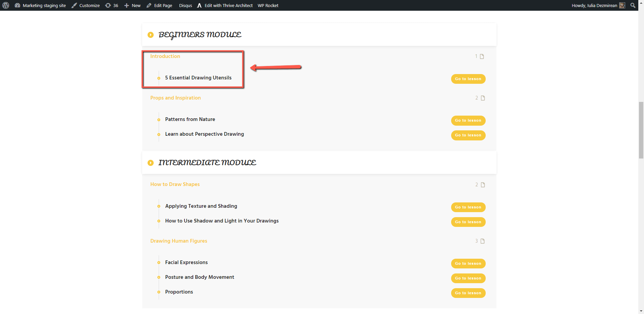Go to lesson for 5 Essential Drawing Utensils
The width and height of the screenshot is (644, 314).
pos(468,79)
